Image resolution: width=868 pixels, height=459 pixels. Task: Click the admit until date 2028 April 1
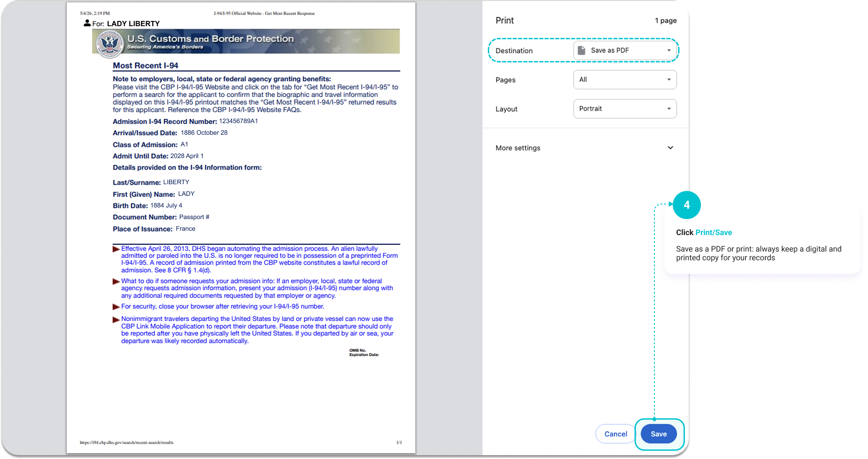187,156
